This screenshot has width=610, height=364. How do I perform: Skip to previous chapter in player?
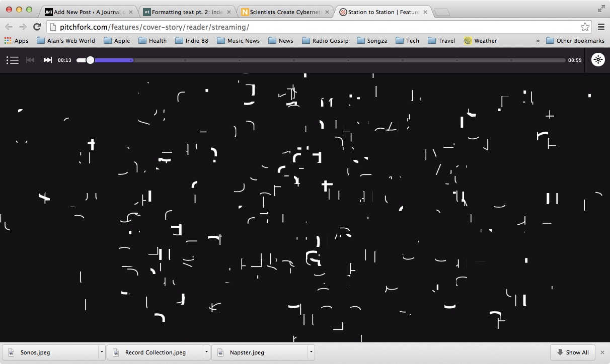coord(30,60)
